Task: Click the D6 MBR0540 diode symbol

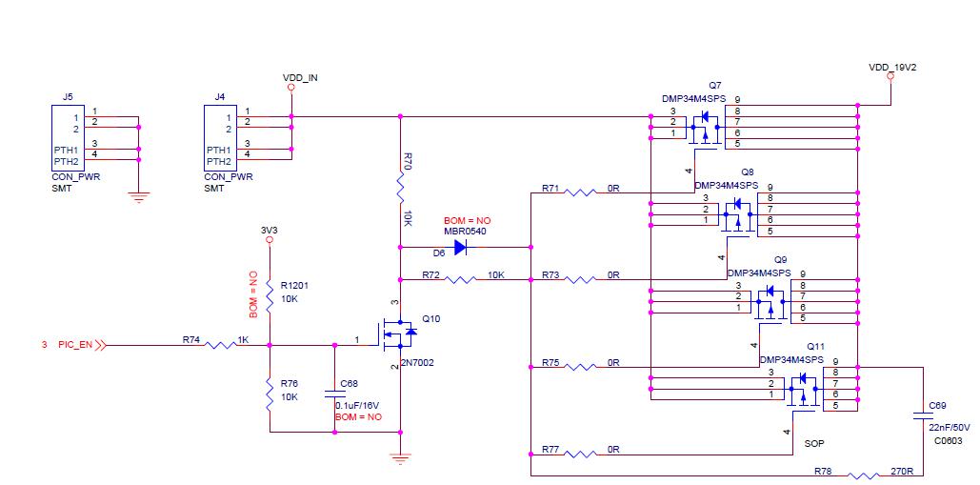Action: pyautogui.click(x=461, y=248)
